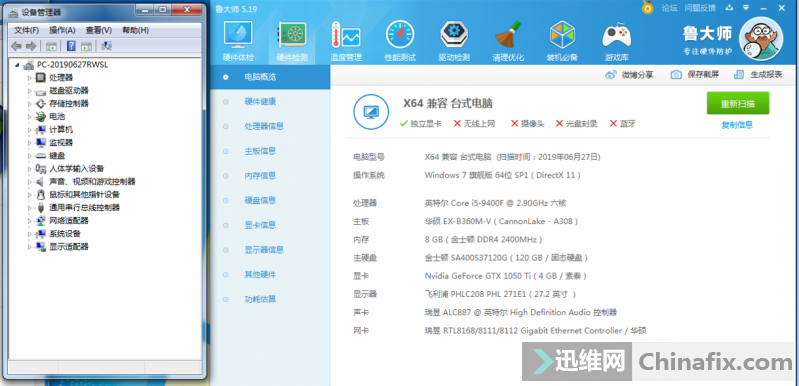Select 人体学输入设备 tree item
This screenshot has width=799, height=386.
click(x=77, y=169)
